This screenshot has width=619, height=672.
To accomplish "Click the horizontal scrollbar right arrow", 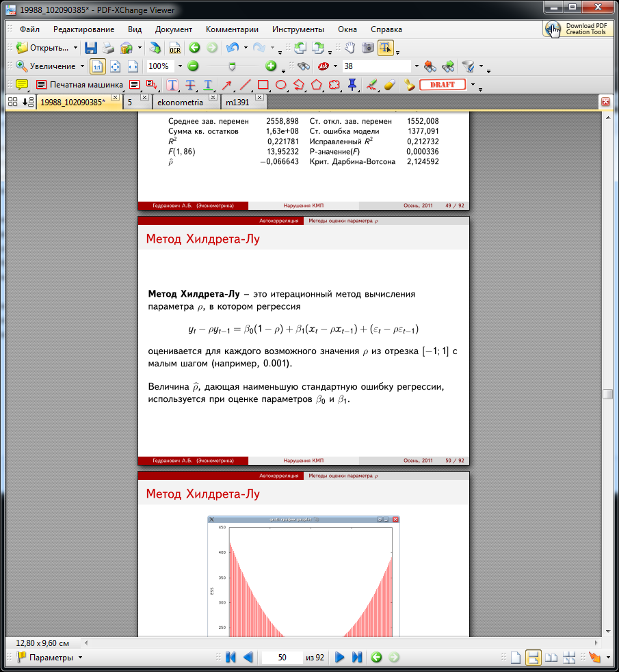I will (x=596, y=643).
